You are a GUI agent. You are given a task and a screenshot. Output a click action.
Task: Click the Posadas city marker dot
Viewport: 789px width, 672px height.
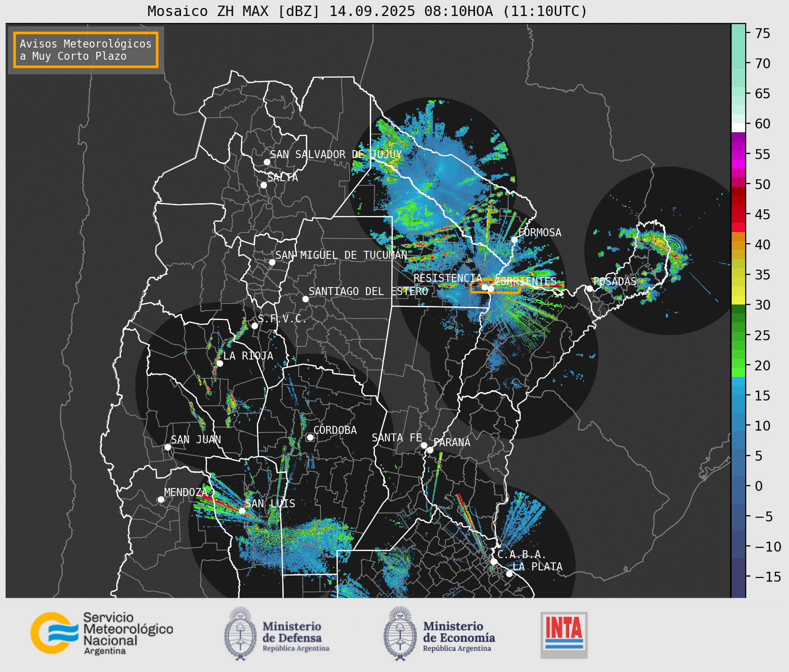point(590,288)
